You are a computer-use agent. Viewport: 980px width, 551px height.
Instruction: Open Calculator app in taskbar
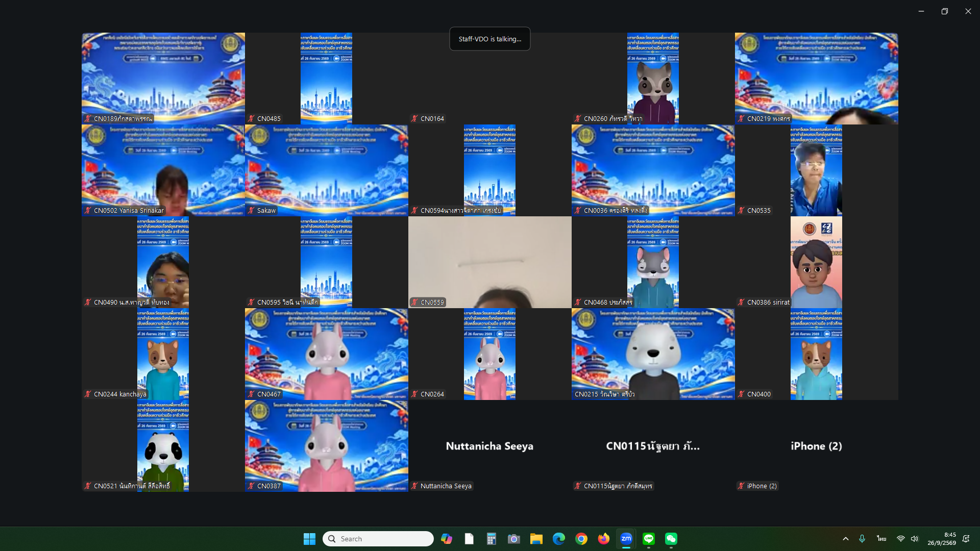click(x=492, y=539)
